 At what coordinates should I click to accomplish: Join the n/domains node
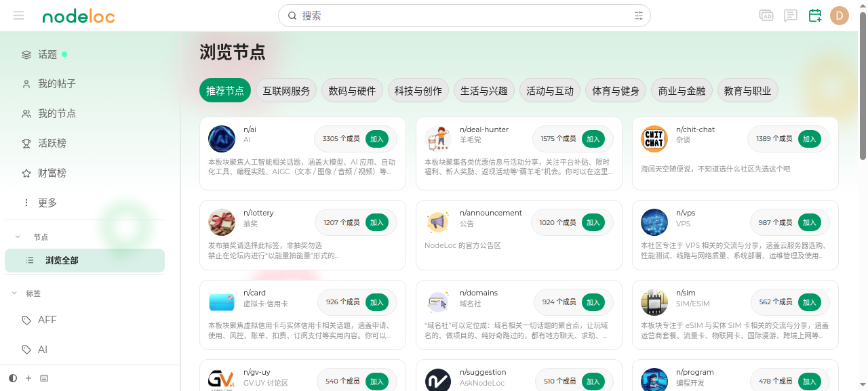(593, 302)
